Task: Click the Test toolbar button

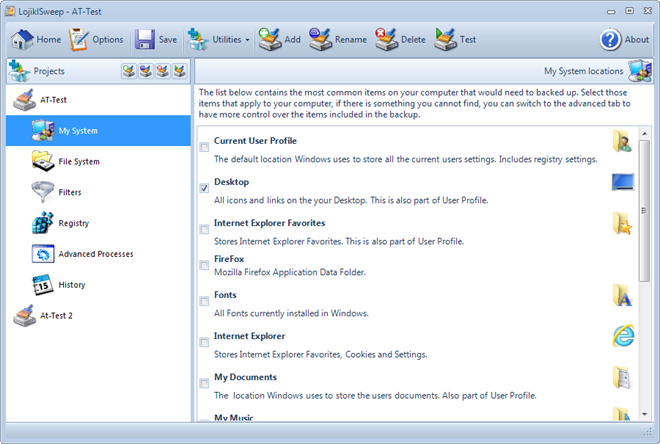Action: point(456,40)
